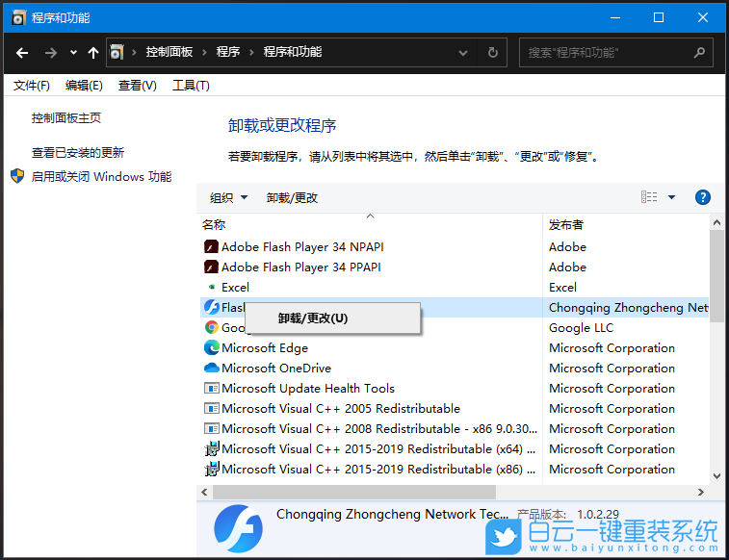This screenshot has width=729, height=560.
Task: Click Visual C++ 2015-2019 (x64) icon
Action: 212,448
